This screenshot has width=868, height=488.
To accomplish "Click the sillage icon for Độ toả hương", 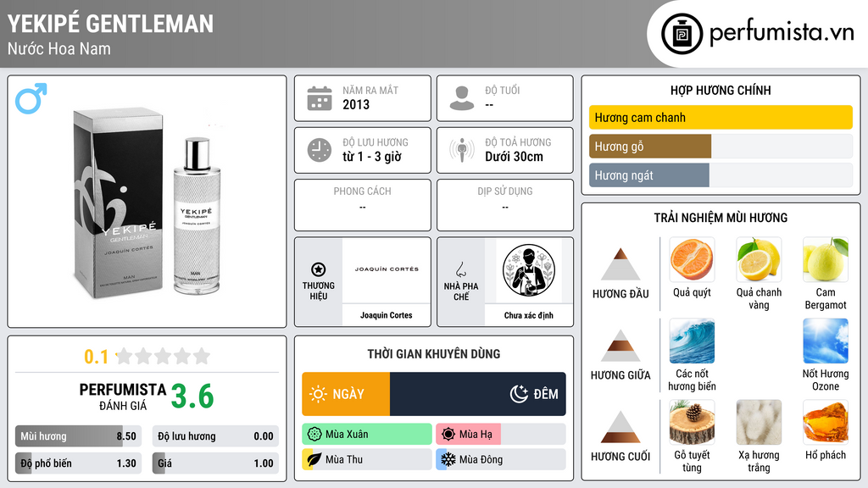I will tap(462, 150).
